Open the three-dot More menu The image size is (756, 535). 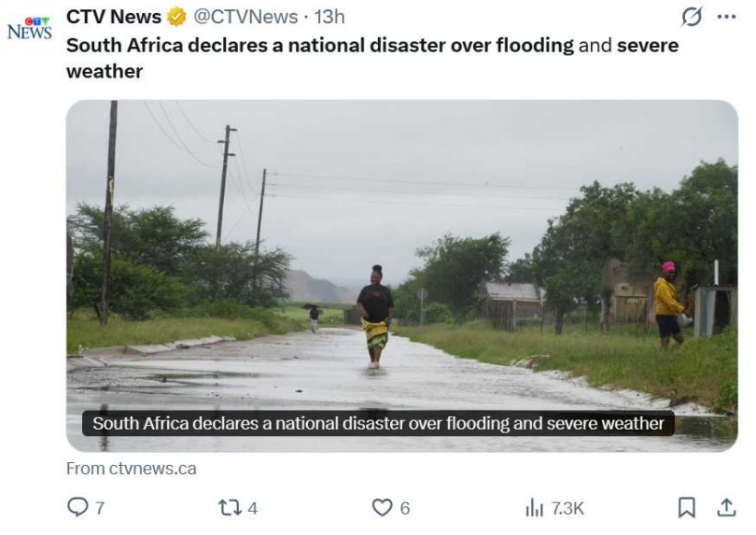726,17
